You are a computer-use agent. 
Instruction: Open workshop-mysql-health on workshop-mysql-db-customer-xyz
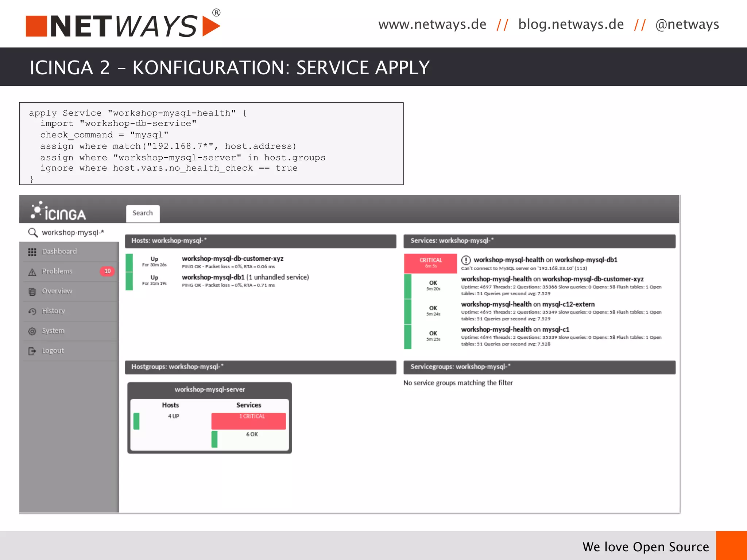(552, 279)
